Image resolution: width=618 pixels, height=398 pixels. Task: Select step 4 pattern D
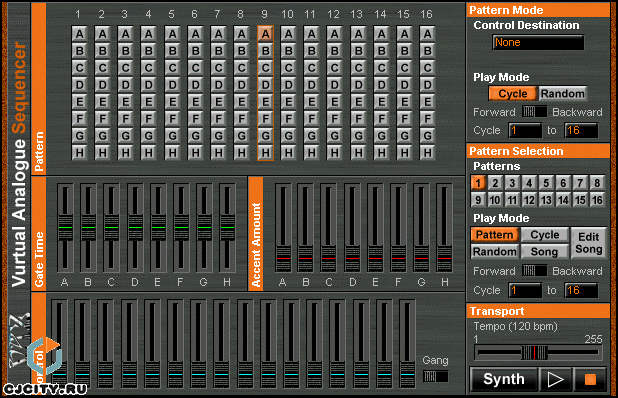point(149,85)
